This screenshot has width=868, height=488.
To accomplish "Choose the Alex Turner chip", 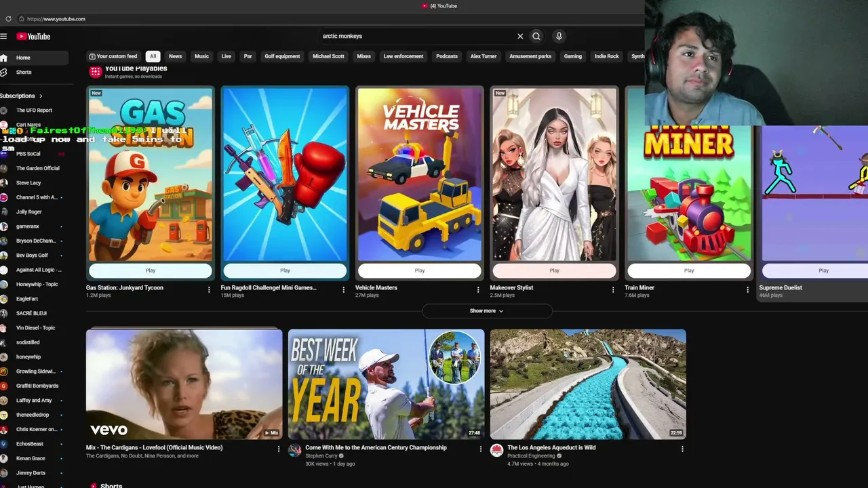I will pos(484,56).
